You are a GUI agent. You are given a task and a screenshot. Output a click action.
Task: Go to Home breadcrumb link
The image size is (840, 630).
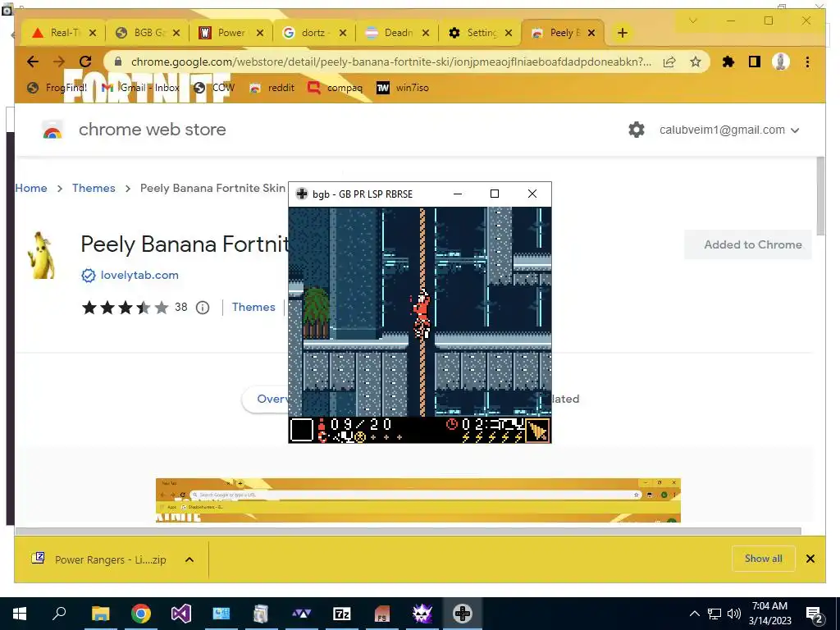31,188
